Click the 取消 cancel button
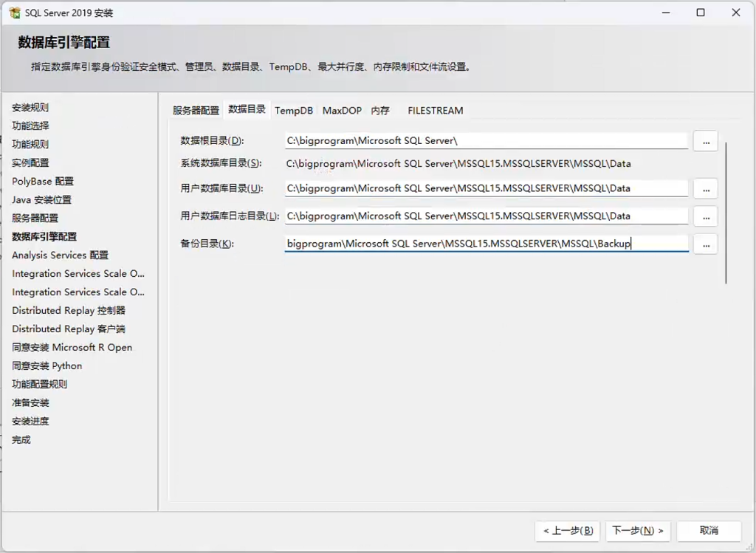This screenshot has width=756, height=553. (x=709, y=531)
